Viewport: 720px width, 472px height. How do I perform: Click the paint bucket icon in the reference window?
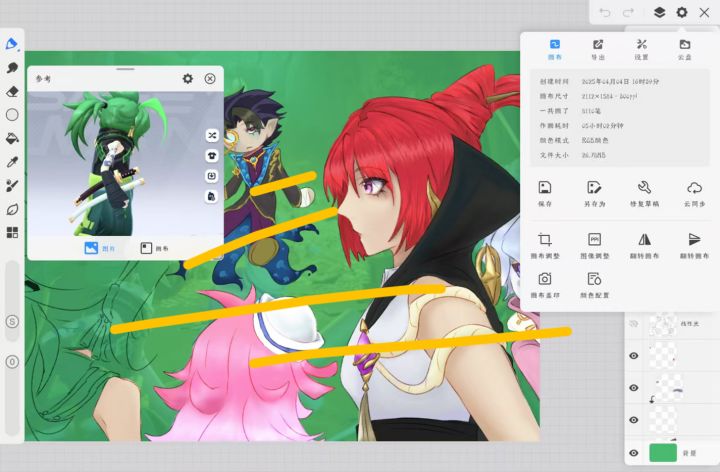[x=212, y=197]
